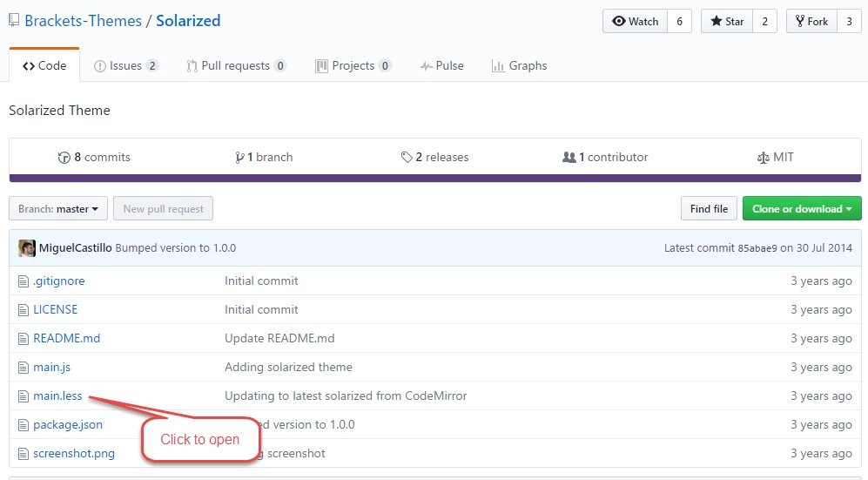Image resolution: width=868 pixels, height=480 pixels.
Task: Click the file icon next to package.json
Action: click(x=24, y=425)
